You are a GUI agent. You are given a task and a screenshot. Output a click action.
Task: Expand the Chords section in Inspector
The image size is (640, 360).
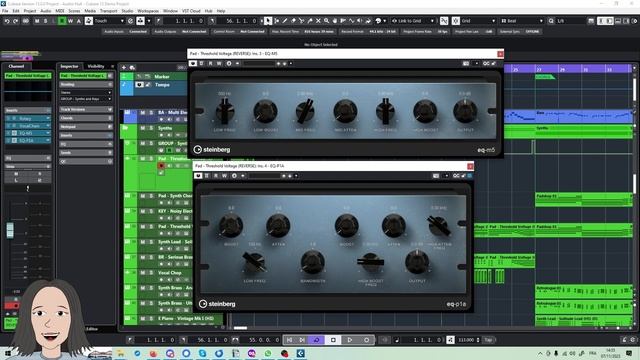coord(86,118)
